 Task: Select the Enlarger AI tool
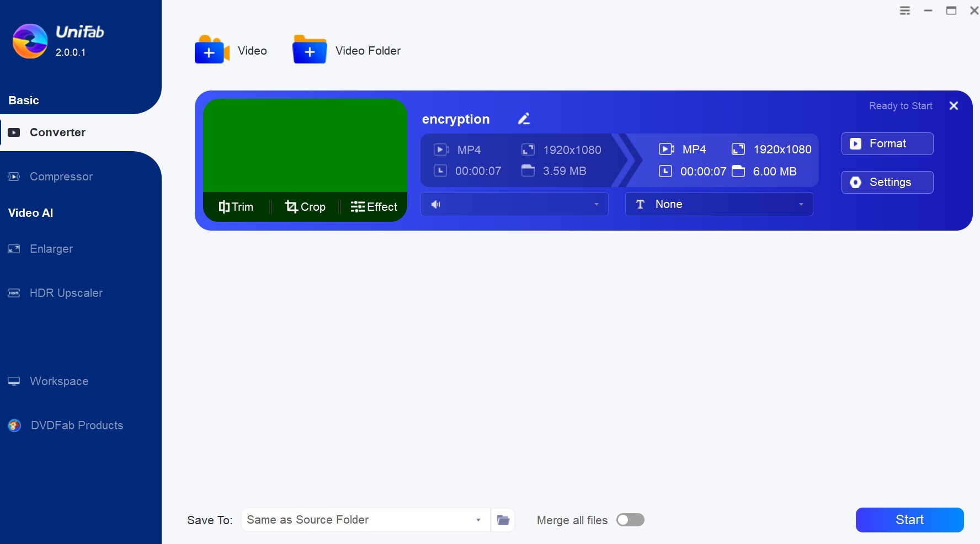tap(51, 249)
